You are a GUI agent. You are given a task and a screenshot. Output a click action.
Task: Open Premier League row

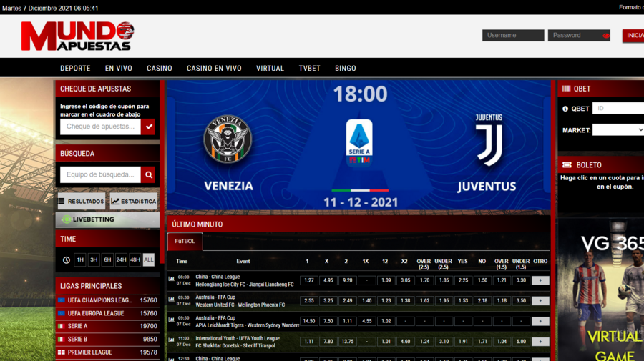point(107,352)
